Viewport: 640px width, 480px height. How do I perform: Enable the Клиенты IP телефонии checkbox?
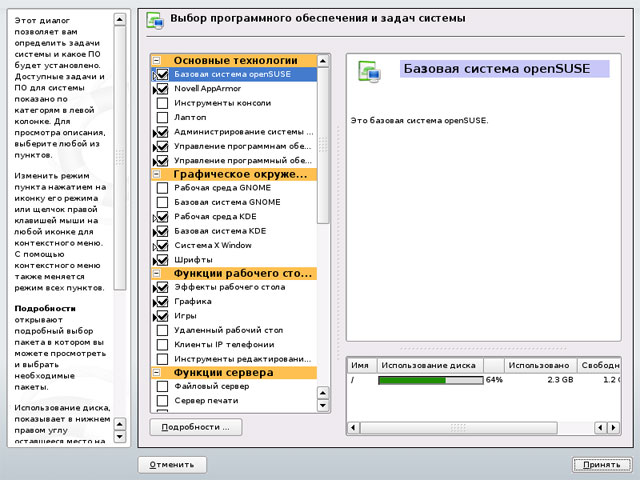[x=162, y=344]
